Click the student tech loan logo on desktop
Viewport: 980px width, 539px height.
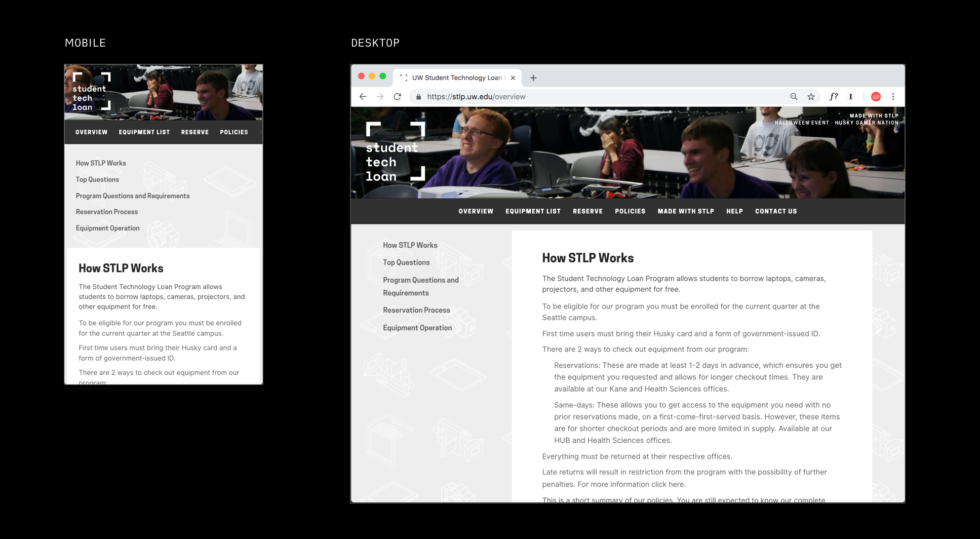(x=395, y=152)
